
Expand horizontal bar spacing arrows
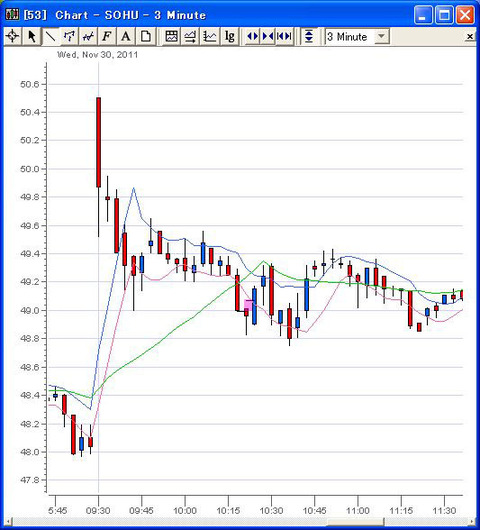click(253, 36)
